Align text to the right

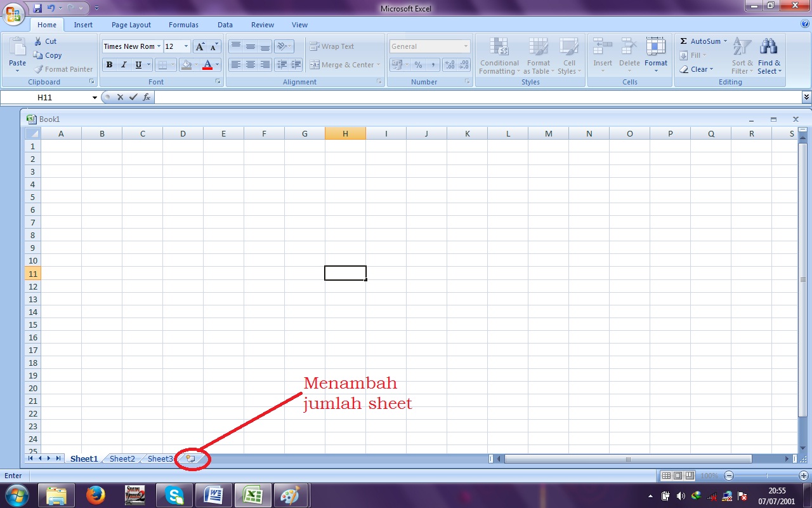point(265,65)
